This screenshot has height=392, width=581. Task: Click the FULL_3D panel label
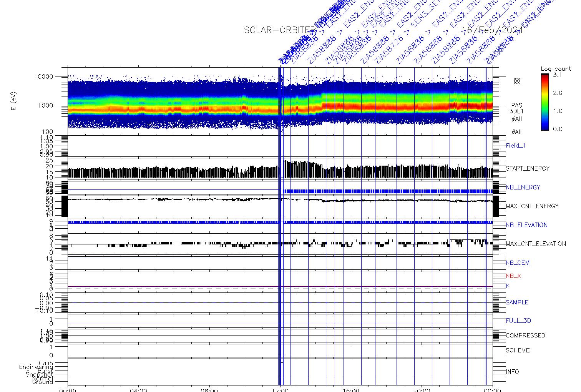pyautogui.click(x=518, y=321)
